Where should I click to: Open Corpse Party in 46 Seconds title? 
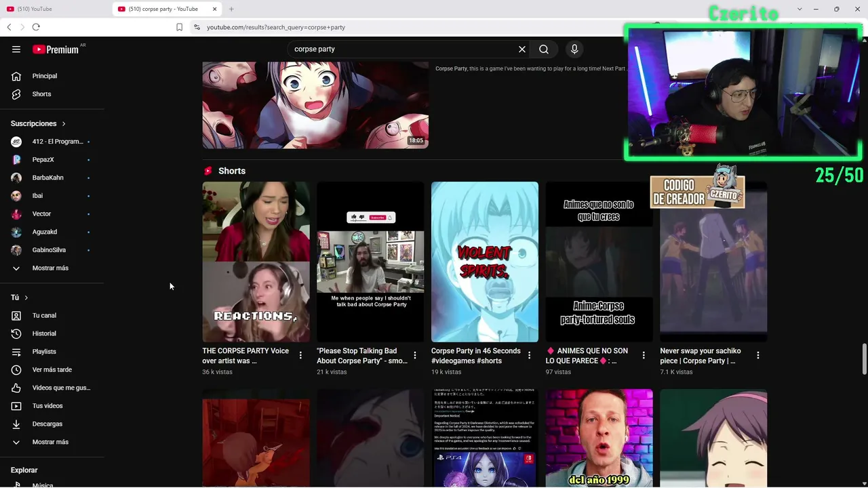(x=476, y=356)
